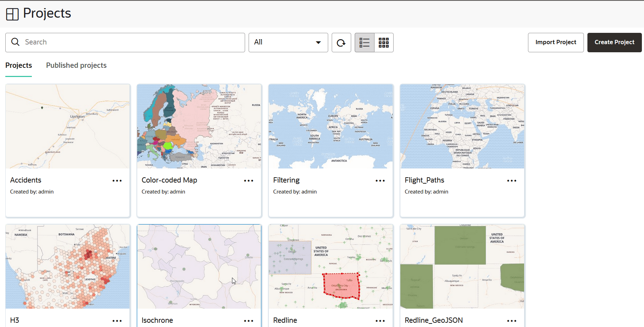644x327 pixels.
Task: Switch to grid view layout
Action: [383, 42]
